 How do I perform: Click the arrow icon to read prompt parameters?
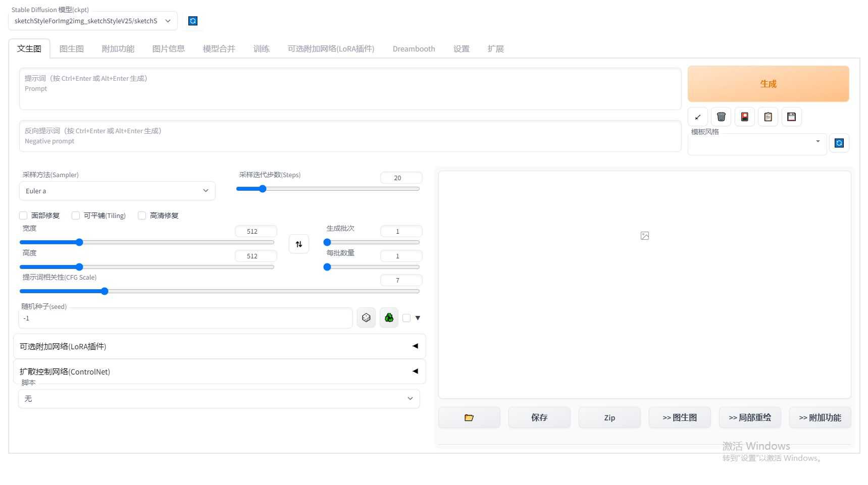697,117
